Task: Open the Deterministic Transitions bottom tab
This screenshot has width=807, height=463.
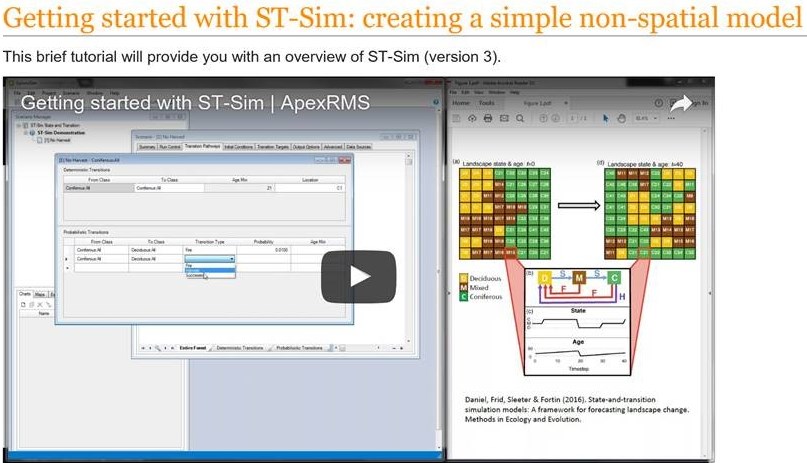Action: click(239, 348)
